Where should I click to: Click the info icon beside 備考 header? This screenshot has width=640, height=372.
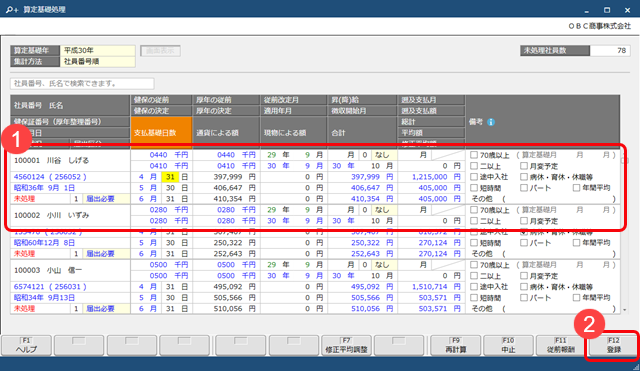491,122
